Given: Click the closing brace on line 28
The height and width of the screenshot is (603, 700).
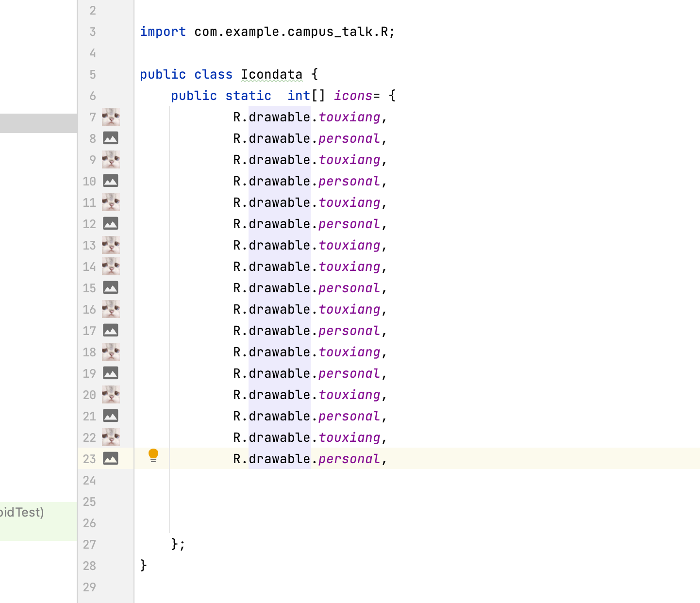Looking at the screenshot, I should [143, 565].
